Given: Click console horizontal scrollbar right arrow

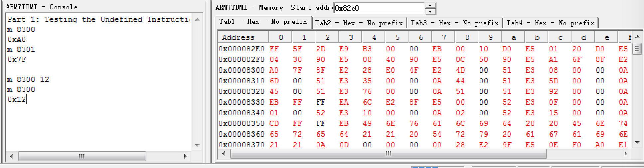Looking at the screenshot, I should pos(185,156).
